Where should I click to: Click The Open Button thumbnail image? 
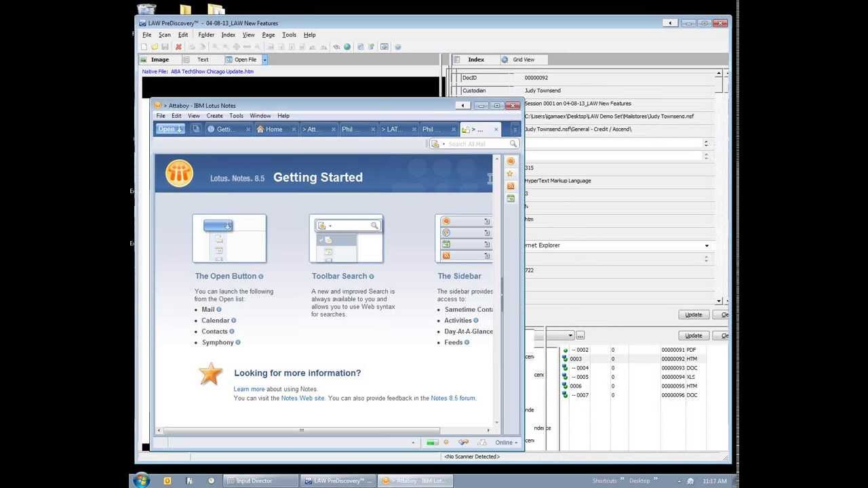point(229,239)
